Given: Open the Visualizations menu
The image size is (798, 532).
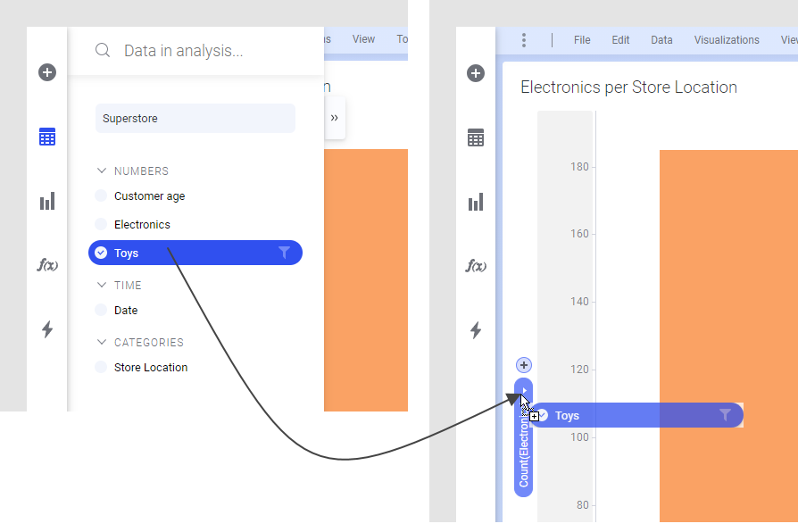Looking at the screenshot, I should [x=727, y=40].
